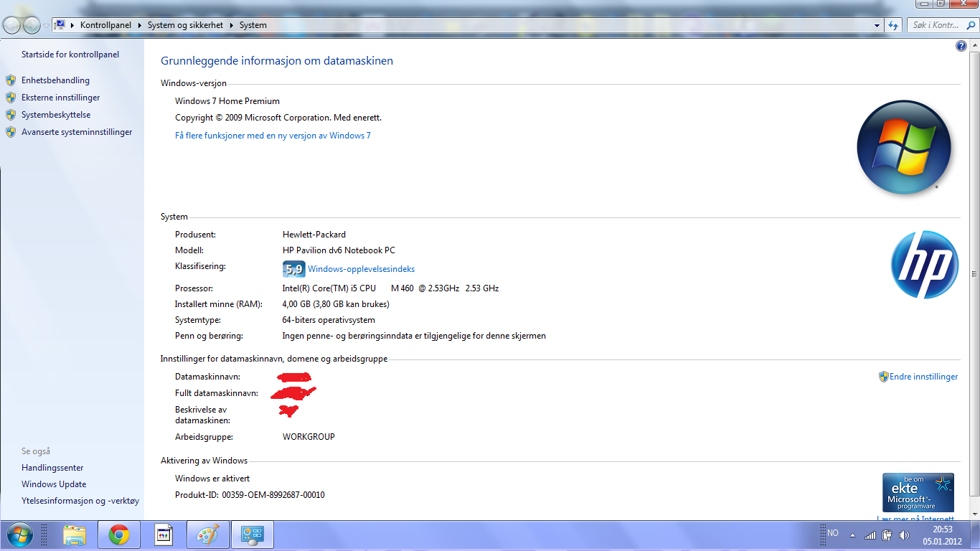Open Systembeskyttelse
The width and height of the screenshot is (980, 551).
tap(56, 115)
